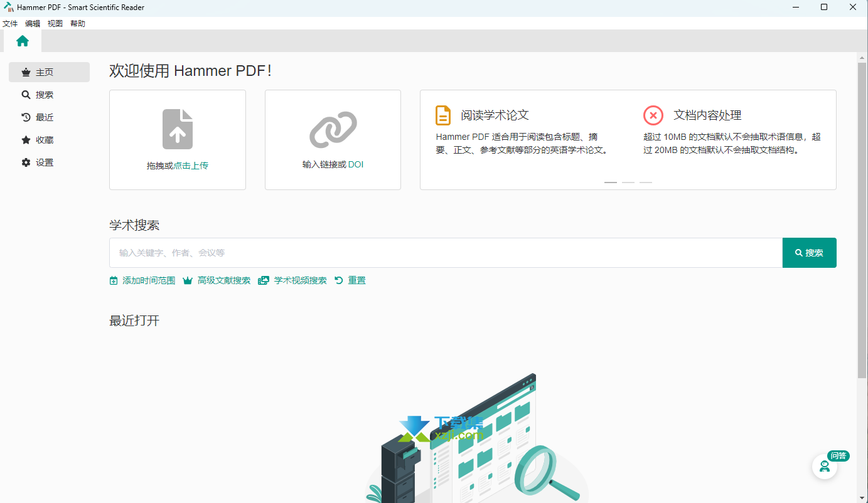868x503 pixels.
Task: Click the gear icon beside 设置
Action: point(26,162)
